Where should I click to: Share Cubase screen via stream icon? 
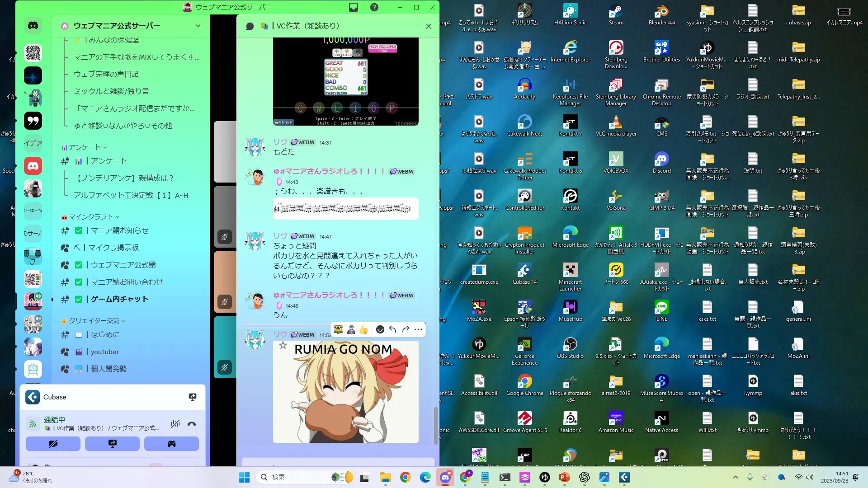tap(193, 397)
